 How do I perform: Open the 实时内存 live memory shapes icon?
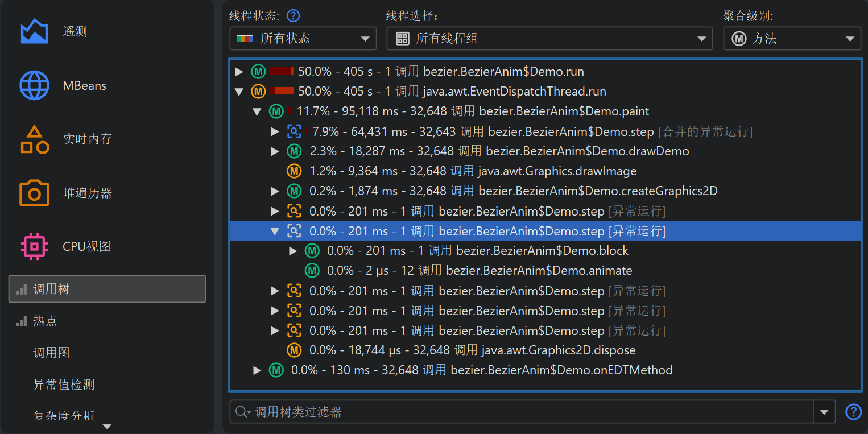tap(34, 139)
